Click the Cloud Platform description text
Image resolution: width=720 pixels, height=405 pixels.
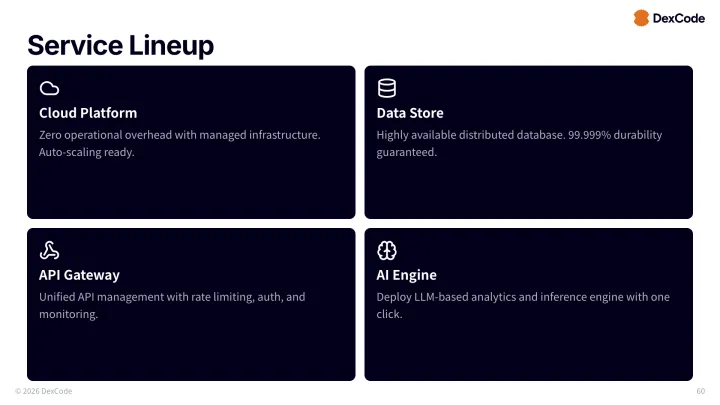pos(179,143)
